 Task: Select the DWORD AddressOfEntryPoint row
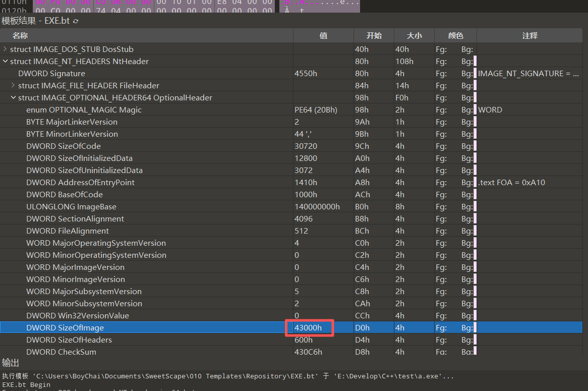tap(80, 182)
